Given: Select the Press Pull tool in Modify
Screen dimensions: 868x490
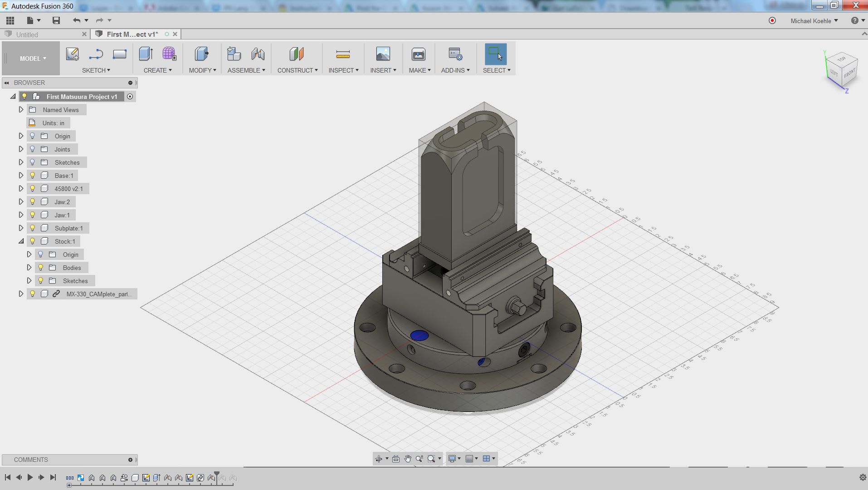Looking at the screenshot, I should pos(201,54).
